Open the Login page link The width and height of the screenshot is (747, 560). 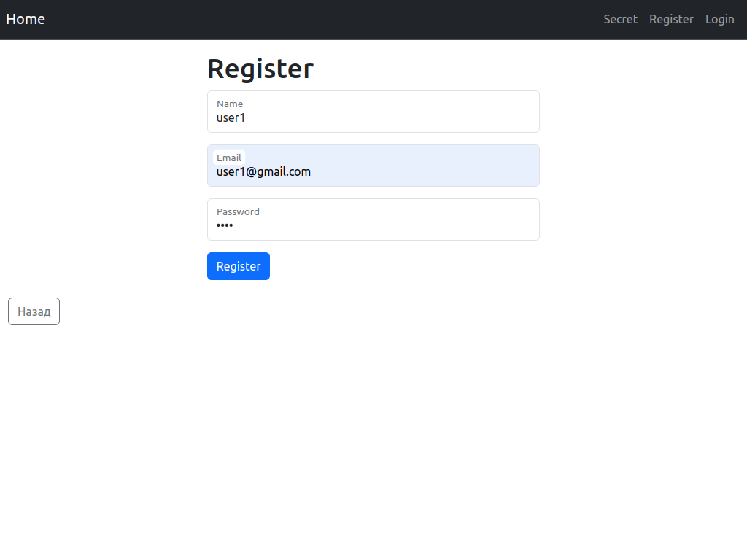[719, 19]
